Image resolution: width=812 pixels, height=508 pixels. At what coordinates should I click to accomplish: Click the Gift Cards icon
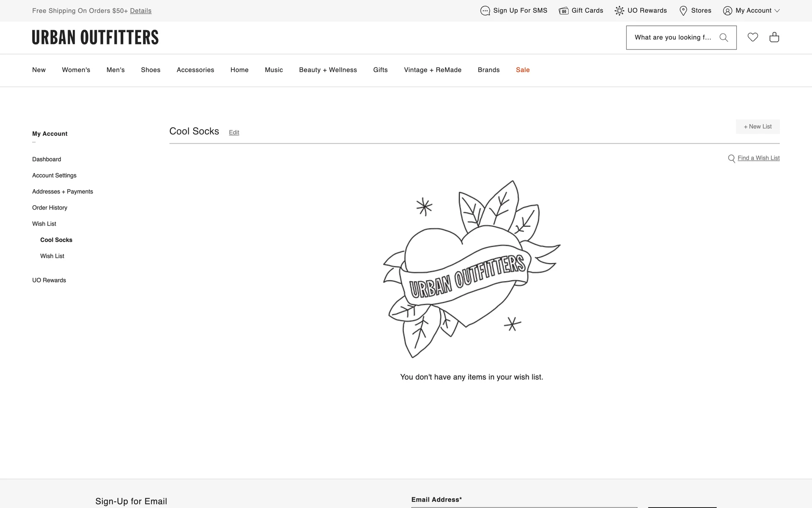pos(563,11)
